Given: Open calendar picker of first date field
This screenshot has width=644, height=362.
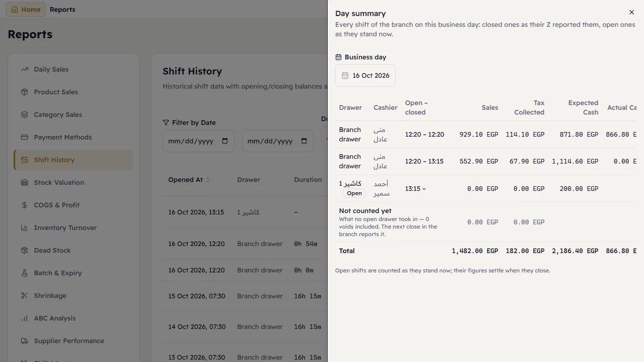Looking at the screenshot, I should point(225,141).
